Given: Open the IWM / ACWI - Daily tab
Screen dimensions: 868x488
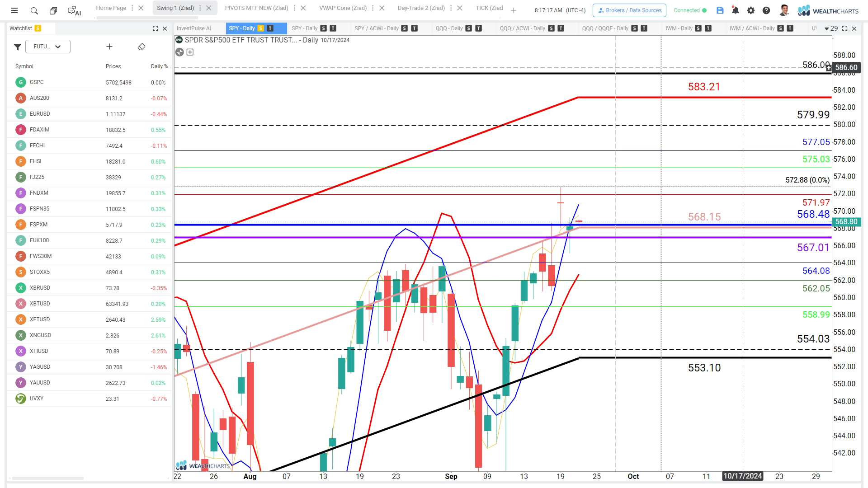Looking at the screenshot, I should (x=752, y=28).
